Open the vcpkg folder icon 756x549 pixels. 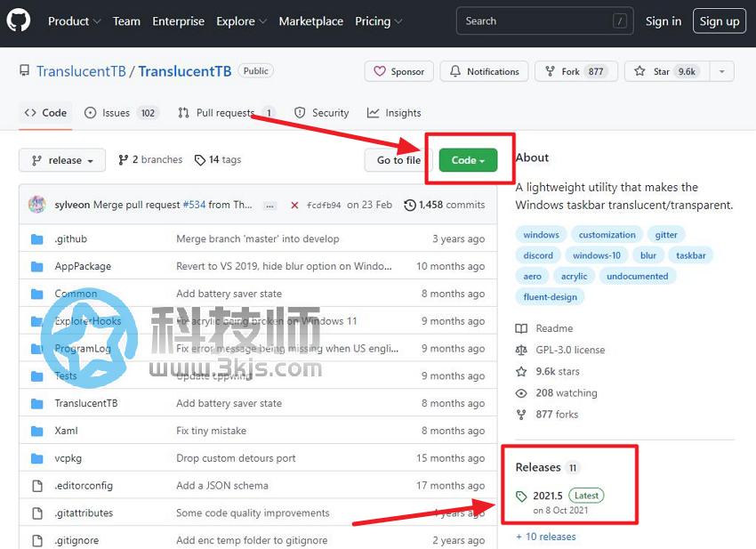(37, 458)
